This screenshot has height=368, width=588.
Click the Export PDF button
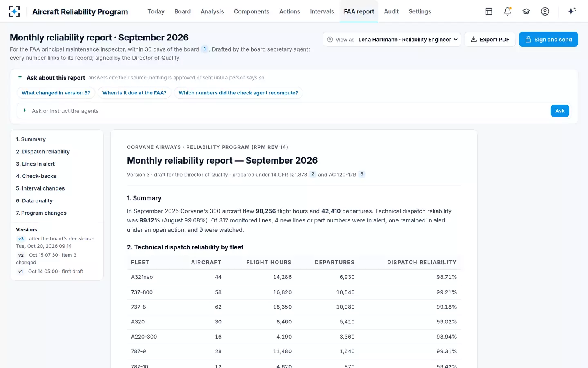[490, 40]
